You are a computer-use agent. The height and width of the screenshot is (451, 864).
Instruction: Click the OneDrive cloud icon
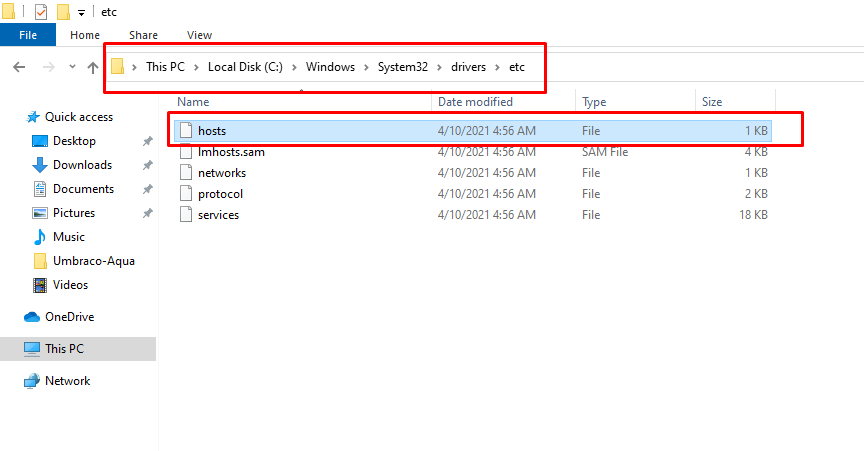click(32, 317)
